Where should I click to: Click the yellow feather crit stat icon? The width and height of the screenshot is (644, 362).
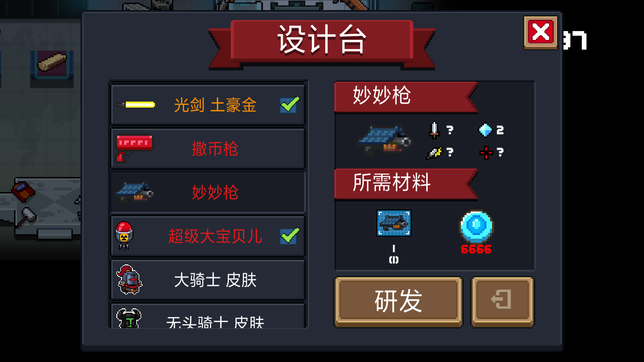point(434,153)
